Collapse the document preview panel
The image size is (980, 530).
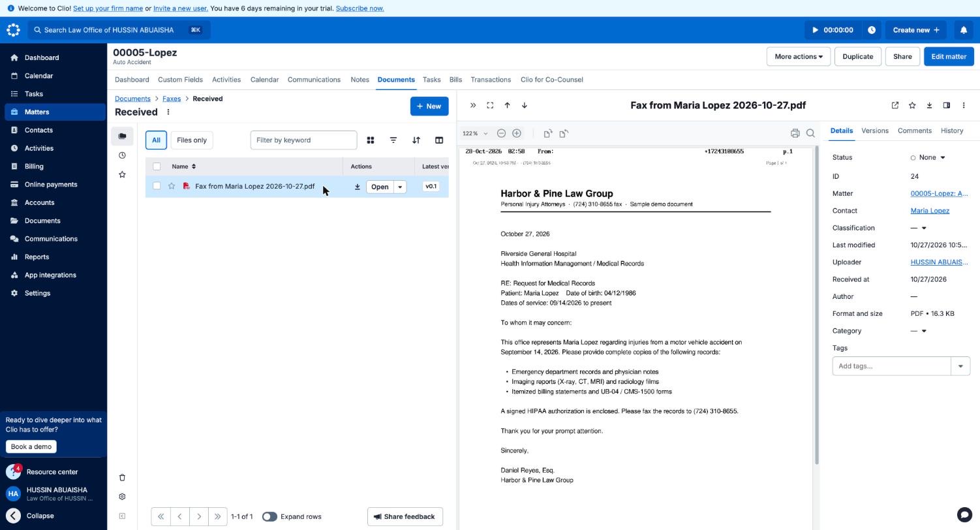pos(473,106)
